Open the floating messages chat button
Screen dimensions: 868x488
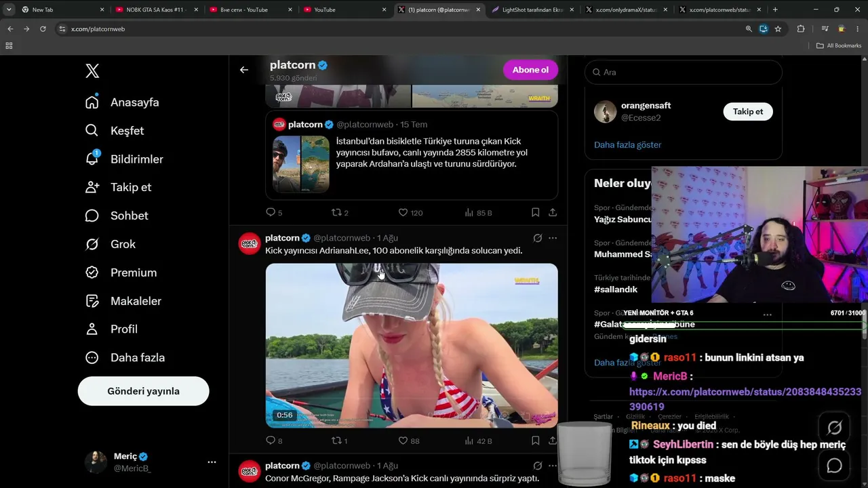pos(835,466)
